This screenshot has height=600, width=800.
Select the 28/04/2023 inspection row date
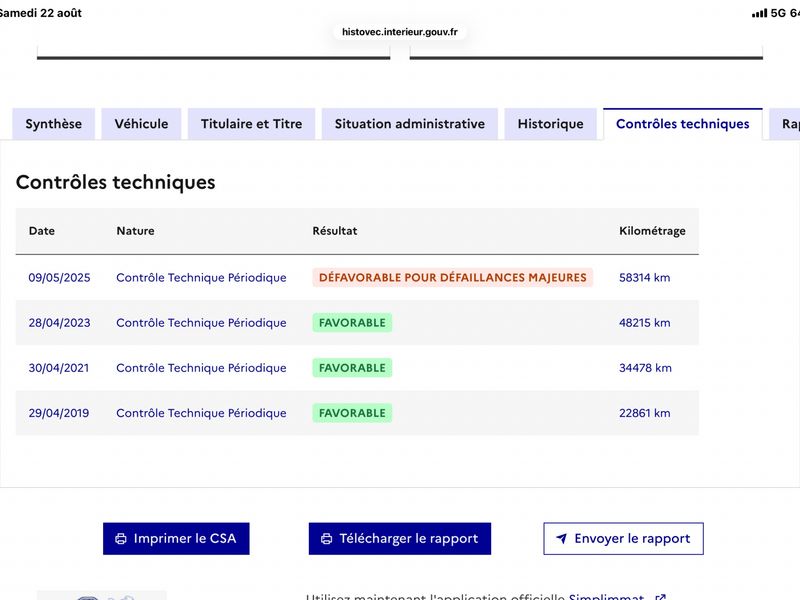click(x=59, y=323)
